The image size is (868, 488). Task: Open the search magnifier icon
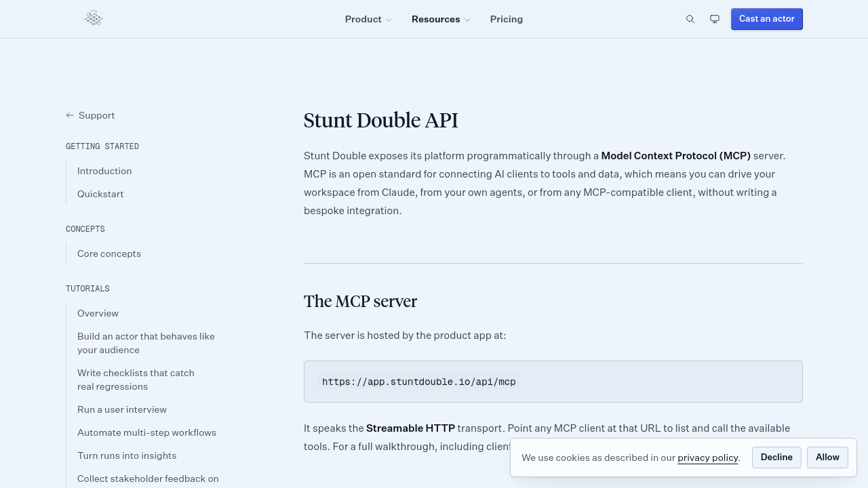point(690,19)
